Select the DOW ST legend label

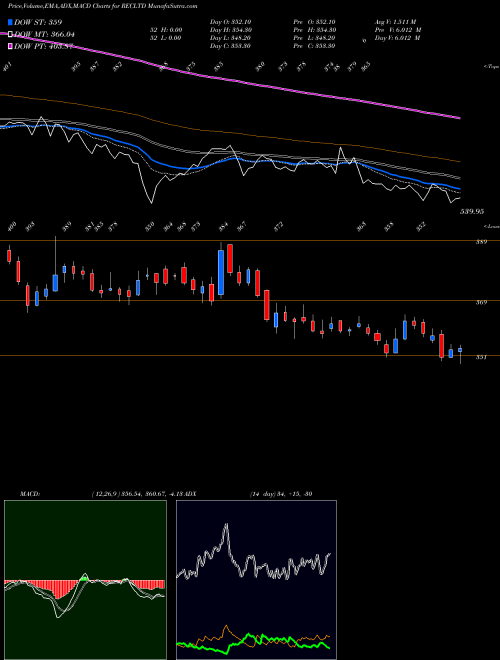point(38,22)
